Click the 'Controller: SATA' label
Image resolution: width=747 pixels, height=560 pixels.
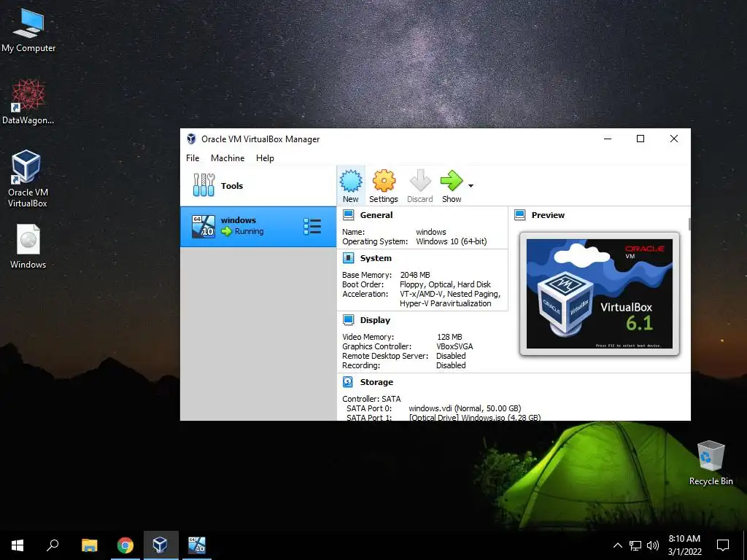(x=371, y=399)
